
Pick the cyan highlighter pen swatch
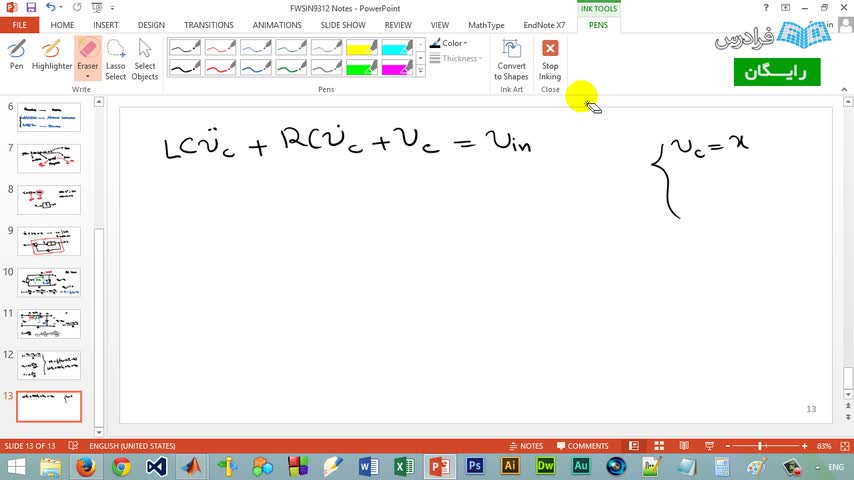(x=397, y=47)
